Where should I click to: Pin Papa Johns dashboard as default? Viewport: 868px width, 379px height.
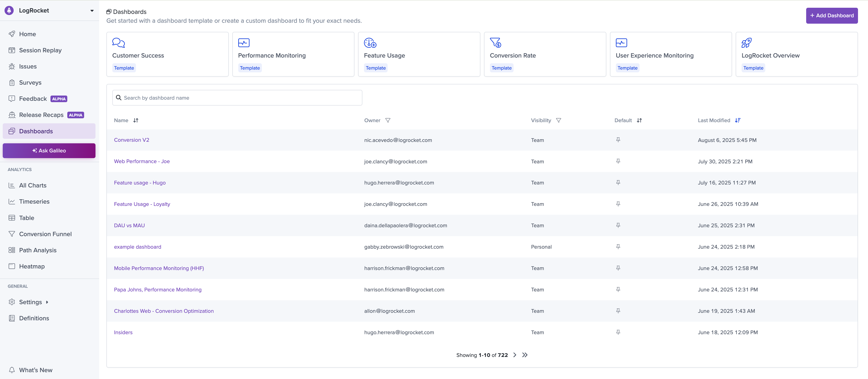click(x=618, y=289)
